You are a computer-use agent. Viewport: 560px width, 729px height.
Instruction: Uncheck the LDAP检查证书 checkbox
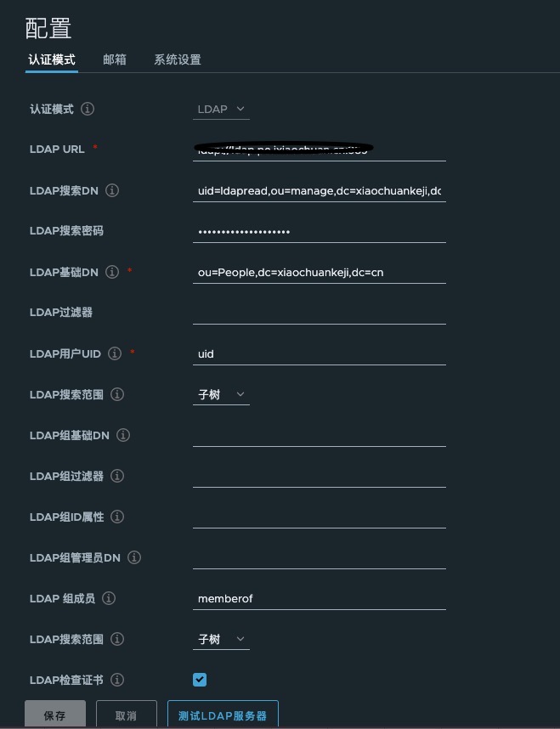pos(200,680)
